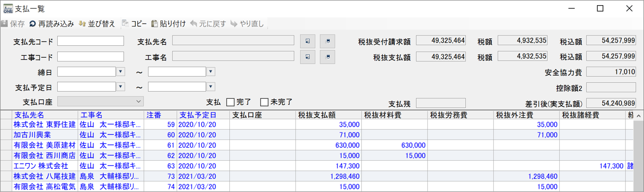
Task: Click the 並び替え sort toolbar icon
Action: 82,24
